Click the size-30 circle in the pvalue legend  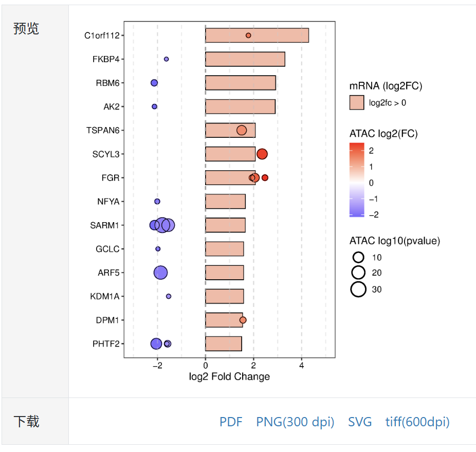pyautogui.click(x=358, y=290)
